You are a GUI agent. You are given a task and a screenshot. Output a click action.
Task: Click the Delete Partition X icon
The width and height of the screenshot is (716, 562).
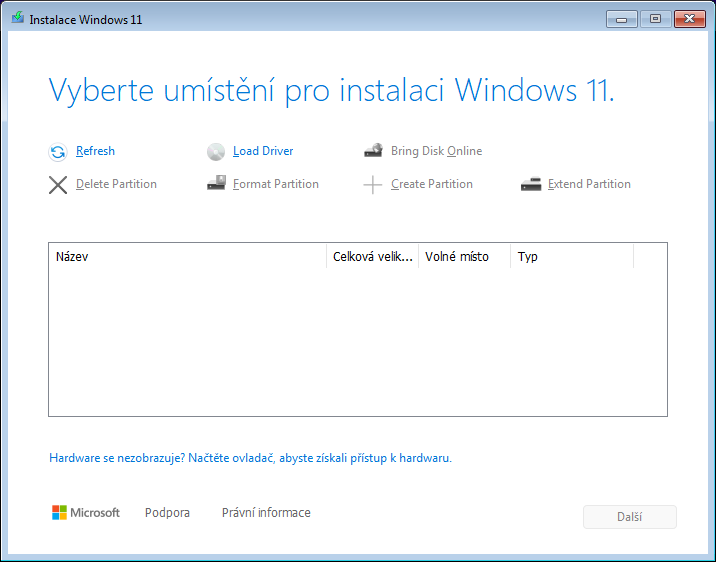click(x=58, y=185)
